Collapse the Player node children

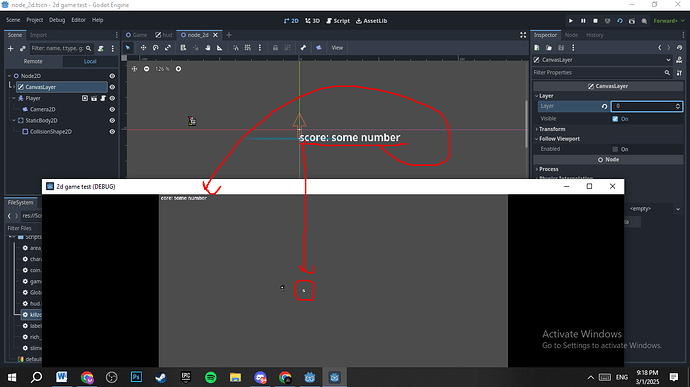[x=14, y=98]
